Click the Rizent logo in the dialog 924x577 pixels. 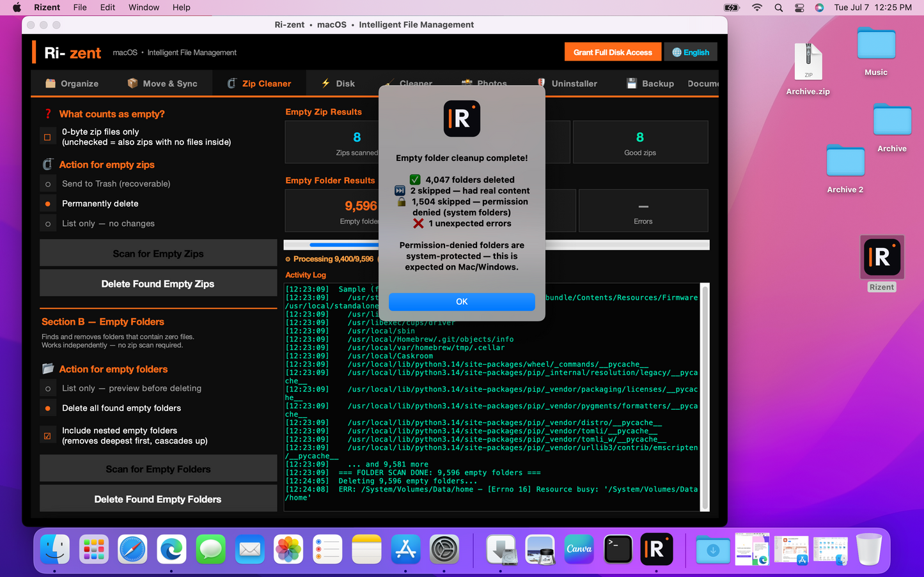pos(462,119)
